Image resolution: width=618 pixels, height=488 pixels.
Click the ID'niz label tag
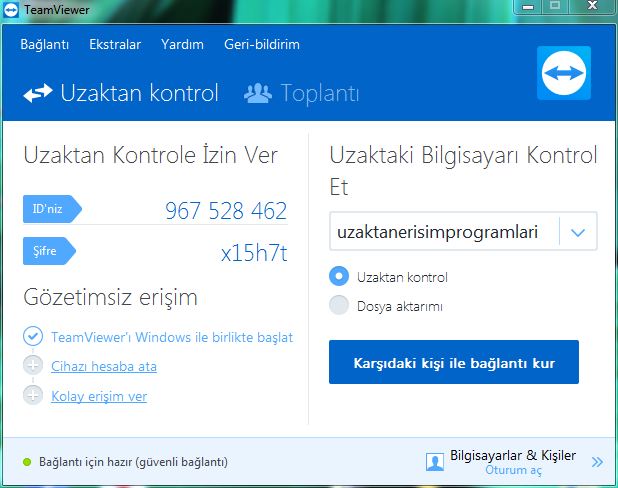click(x=52, y=209)
